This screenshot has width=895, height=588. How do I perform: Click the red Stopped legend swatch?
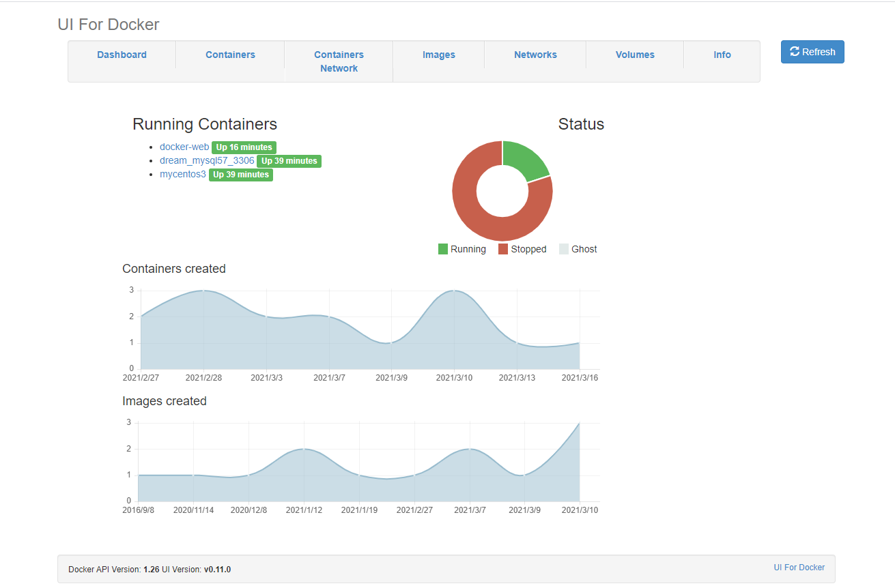503,249
